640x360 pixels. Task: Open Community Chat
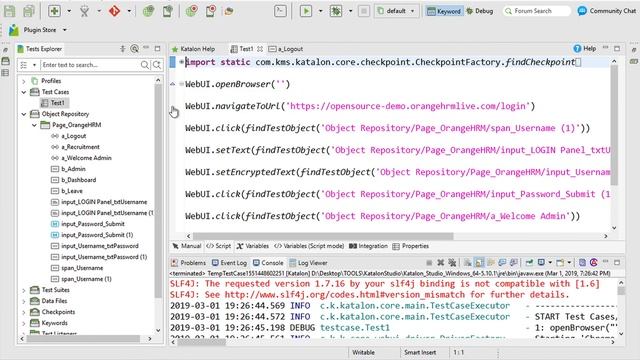[x=607, y=11]
